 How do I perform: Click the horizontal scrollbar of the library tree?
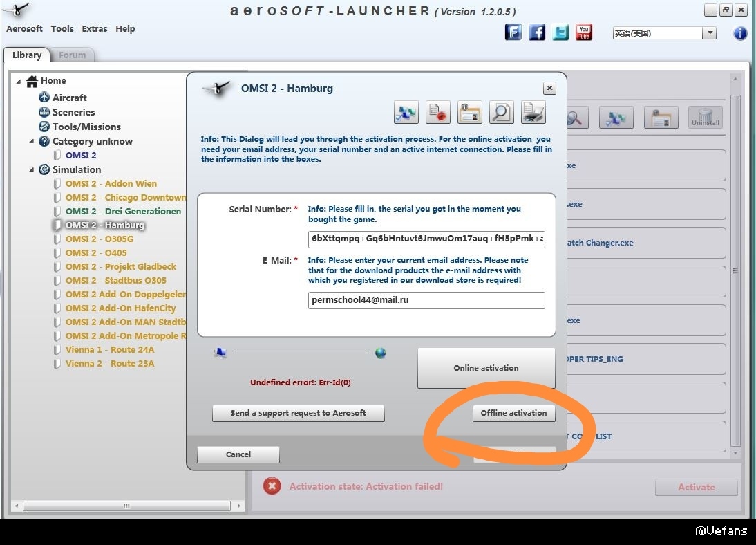click(x=126, y=506)
